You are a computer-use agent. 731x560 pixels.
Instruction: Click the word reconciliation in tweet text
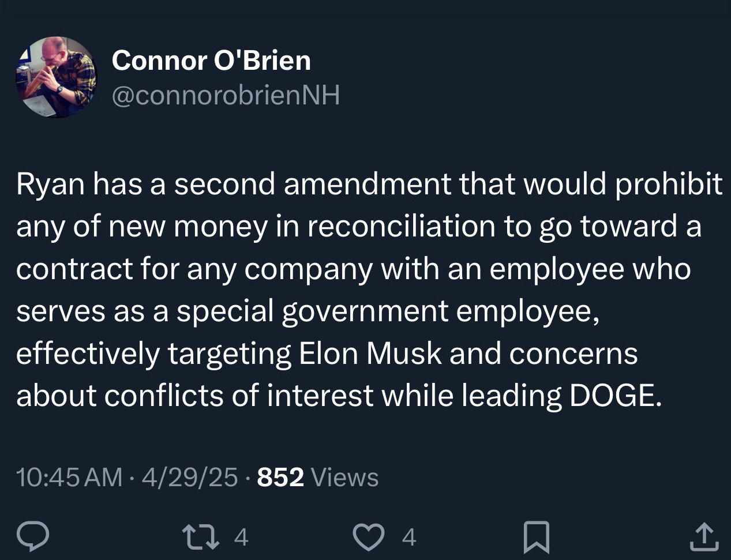(401, 226)
